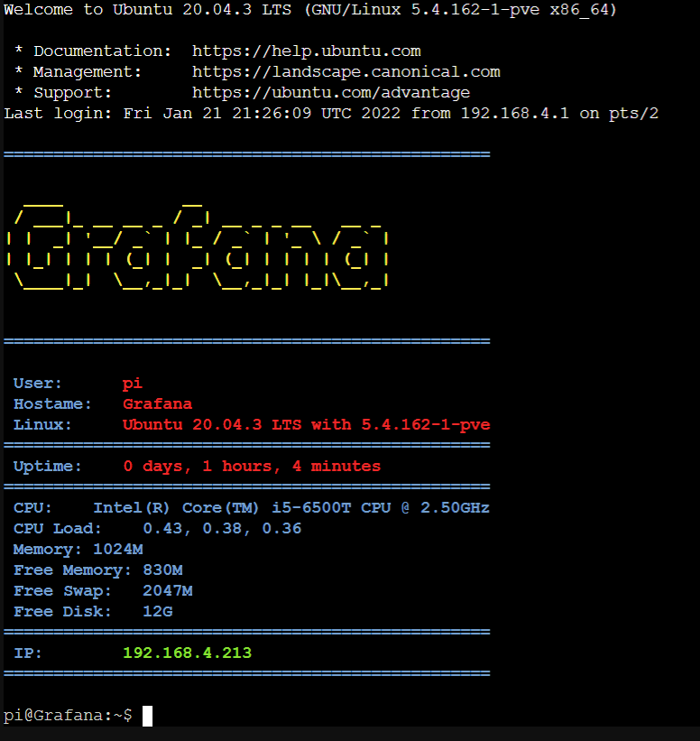Click the memory value '1024M'

click(118, 550)
